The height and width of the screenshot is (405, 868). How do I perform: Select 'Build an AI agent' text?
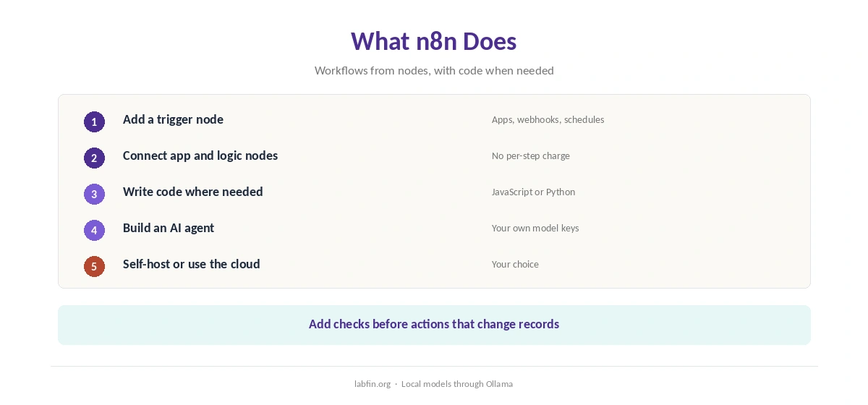(169, 228)
